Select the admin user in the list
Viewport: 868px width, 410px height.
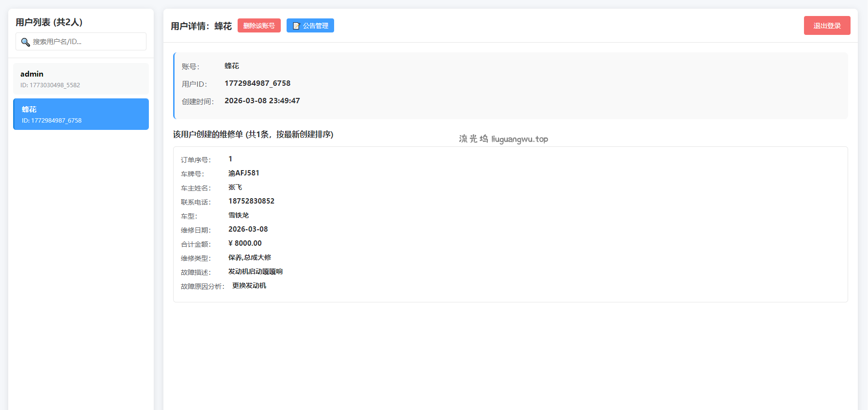pos(81,79)
